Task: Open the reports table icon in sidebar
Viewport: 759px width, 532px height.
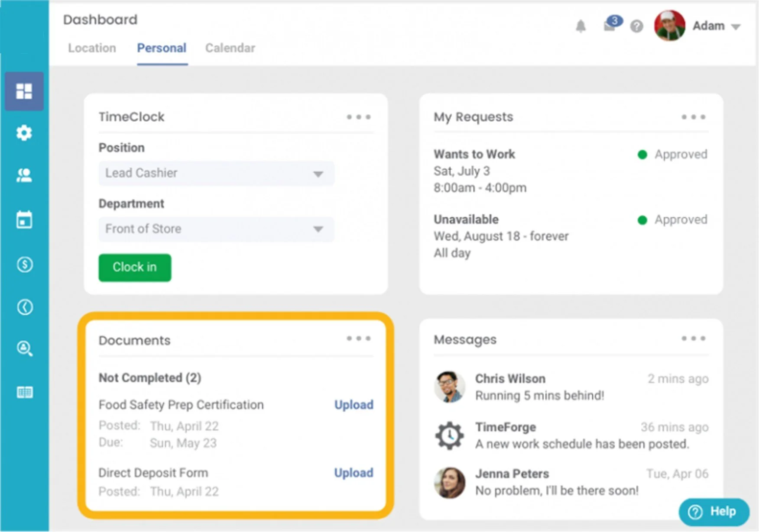Action: pos(25,392)
